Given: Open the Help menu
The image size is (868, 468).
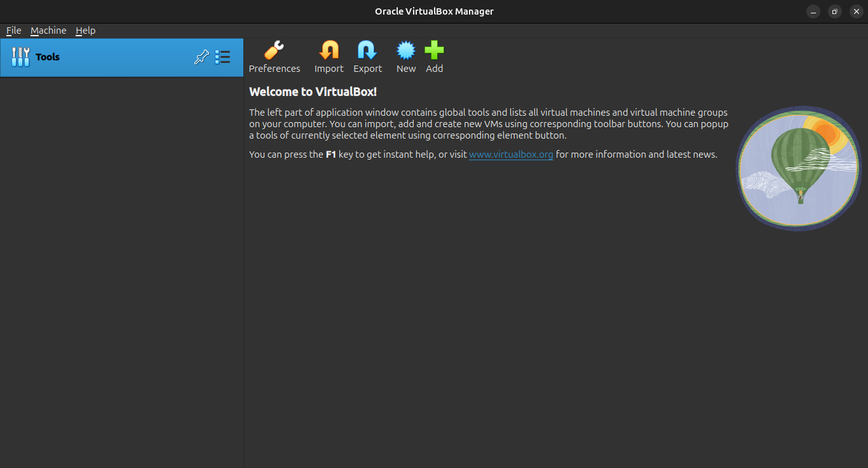Looking at the screenshot, I should pos(85,31).
